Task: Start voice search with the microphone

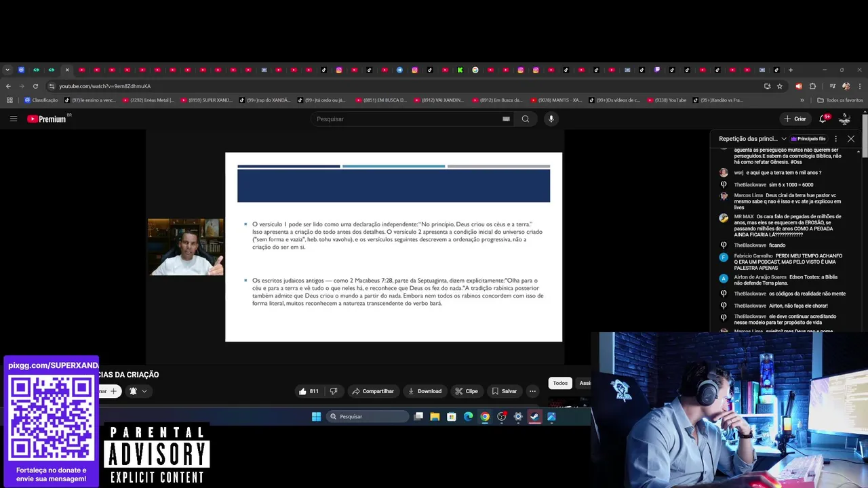Action: click(551, 119)
